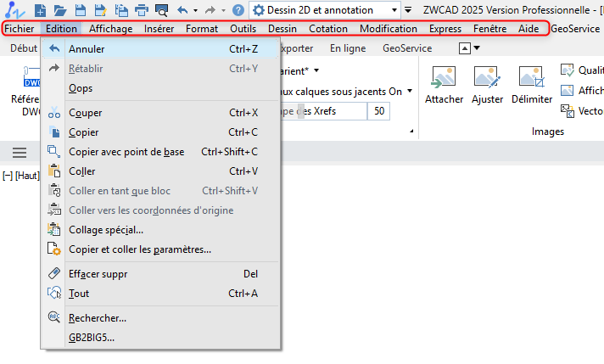Click Rechercher in the Edition menu
This screenshot has width=604, height=364.
pos(97,318)
